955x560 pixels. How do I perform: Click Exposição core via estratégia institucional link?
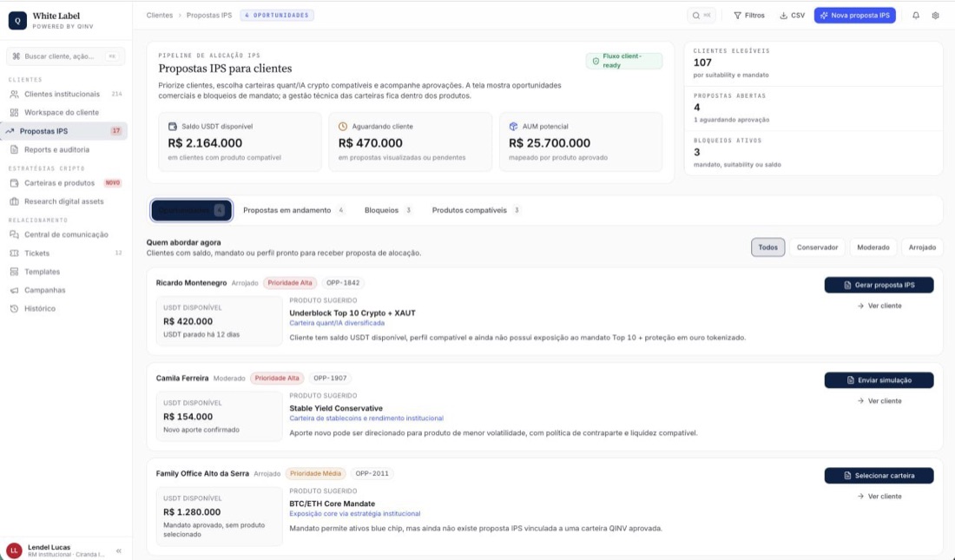point(354,514)
